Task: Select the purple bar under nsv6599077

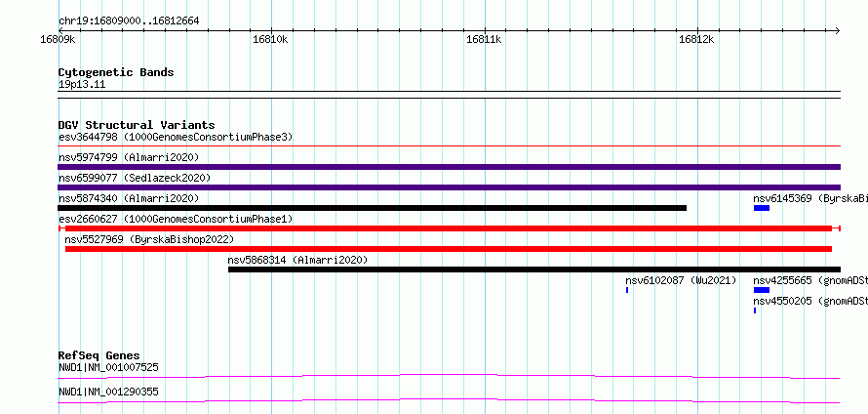Action: tap(449, 187)
